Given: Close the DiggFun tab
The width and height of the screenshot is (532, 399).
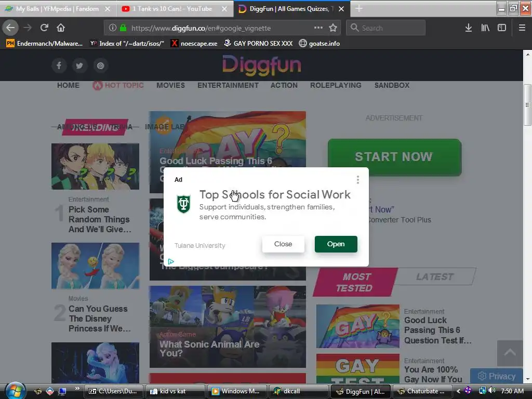Looking at the screenshot, I should pos(342,9).
